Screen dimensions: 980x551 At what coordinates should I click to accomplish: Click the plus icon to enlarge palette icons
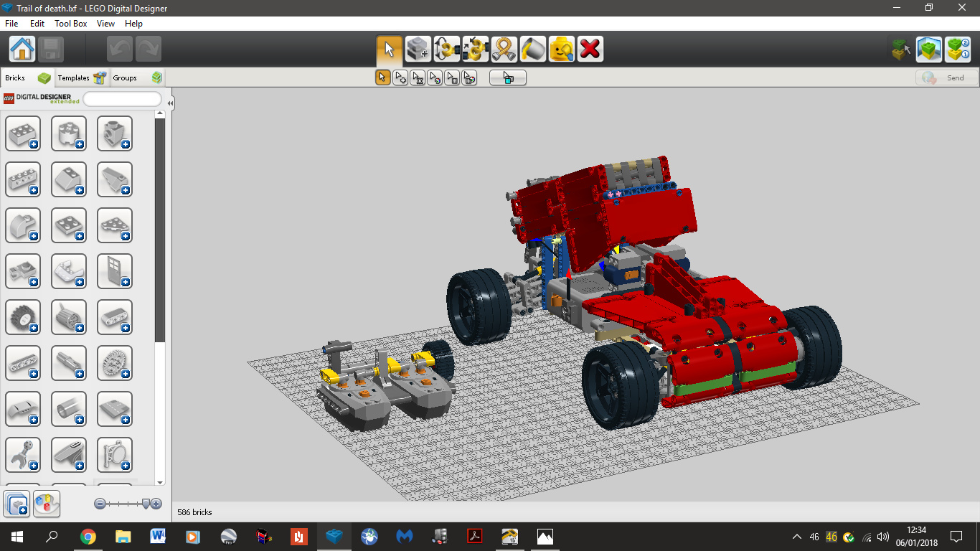(x=156, y=504)
